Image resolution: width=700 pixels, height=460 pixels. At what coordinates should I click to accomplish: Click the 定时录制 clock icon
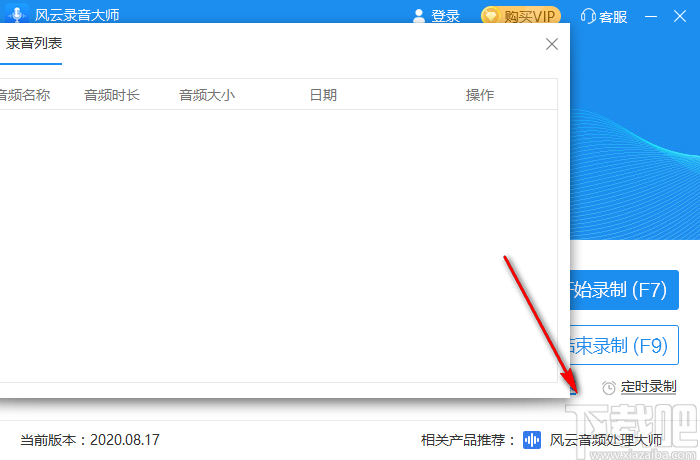pos(608,388)
